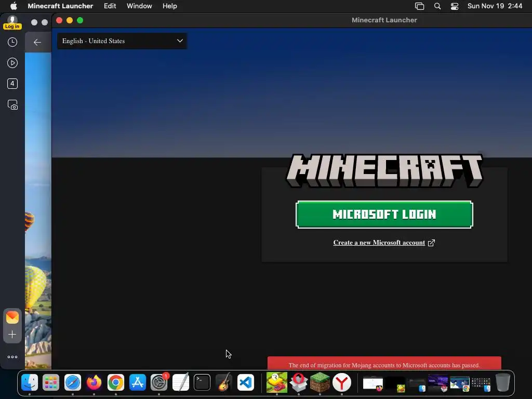The image size is (532, 399).
Task: Click the Stage Manager windows icon in menu bar
Action: pos(420,6)
